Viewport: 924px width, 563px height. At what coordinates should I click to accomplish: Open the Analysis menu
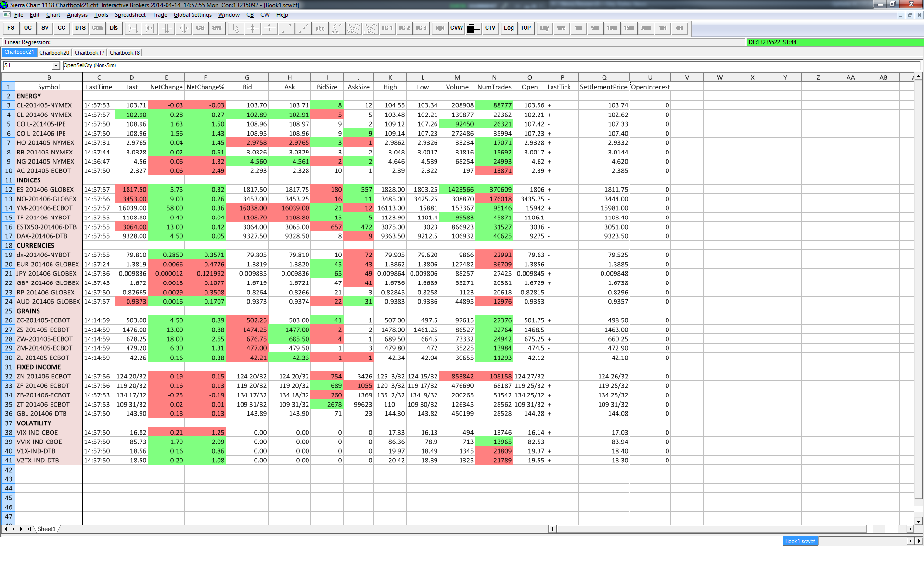(x=77, y=15)
